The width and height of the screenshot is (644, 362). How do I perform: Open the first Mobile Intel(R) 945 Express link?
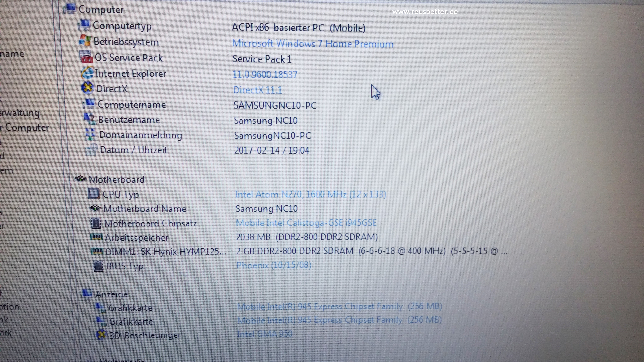(x=340, y=306)
